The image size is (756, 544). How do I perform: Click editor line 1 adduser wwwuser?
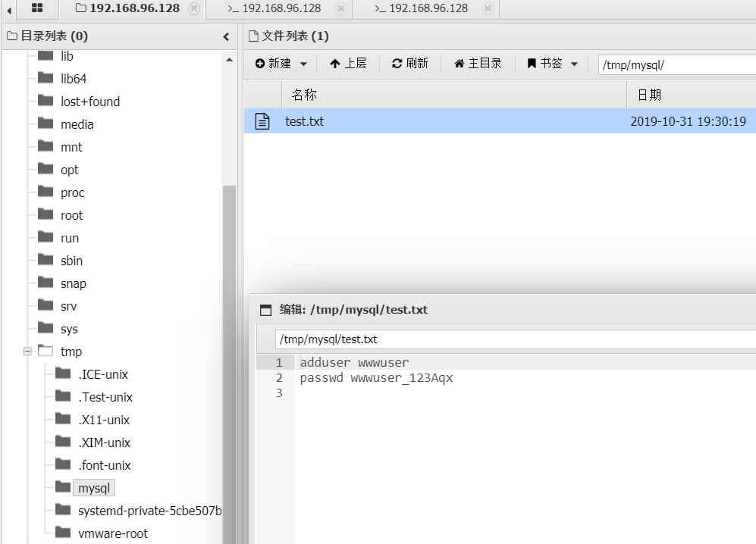(354, 362)
